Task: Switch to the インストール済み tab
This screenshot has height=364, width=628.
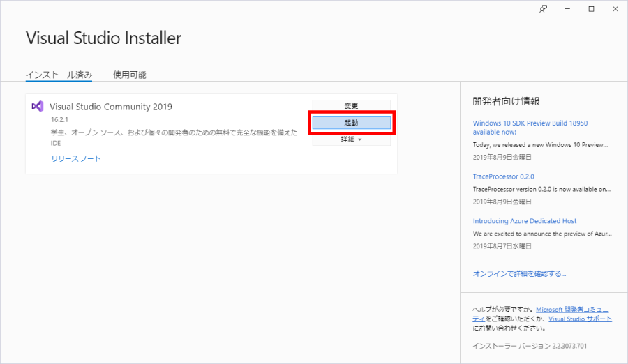Action: (59, 75)
